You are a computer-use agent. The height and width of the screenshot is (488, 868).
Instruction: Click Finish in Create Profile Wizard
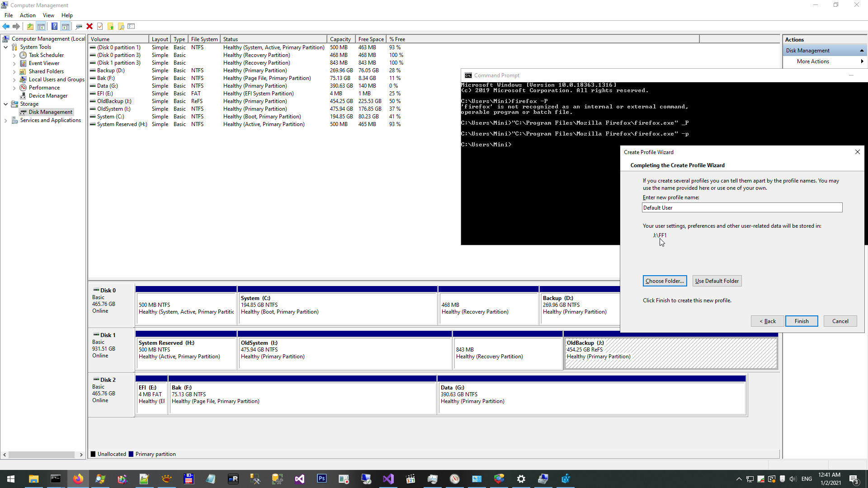pos(801,321)
